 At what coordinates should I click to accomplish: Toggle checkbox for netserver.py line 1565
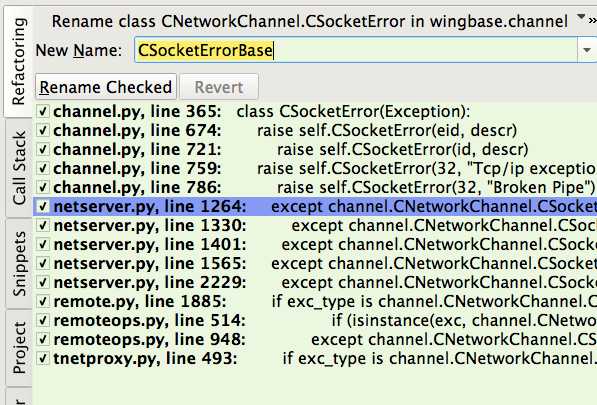pos(43,263)
